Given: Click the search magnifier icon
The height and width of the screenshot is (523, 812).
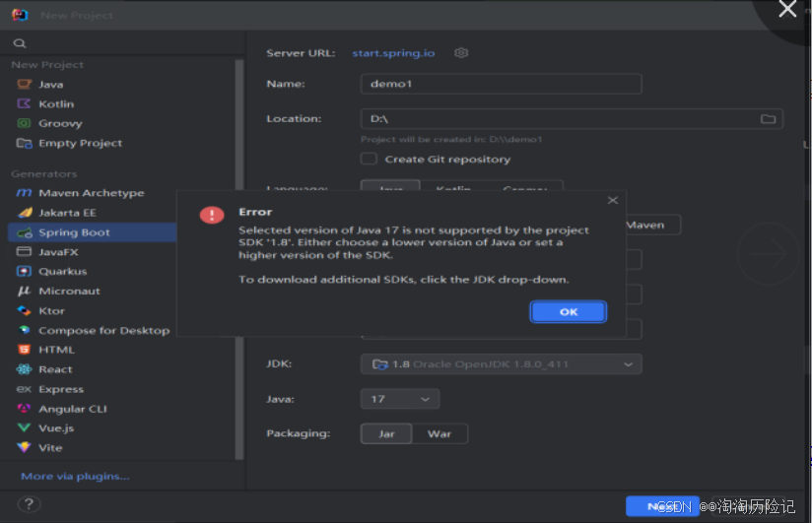Looking at the screenshot, I should [x=20, y=43].
